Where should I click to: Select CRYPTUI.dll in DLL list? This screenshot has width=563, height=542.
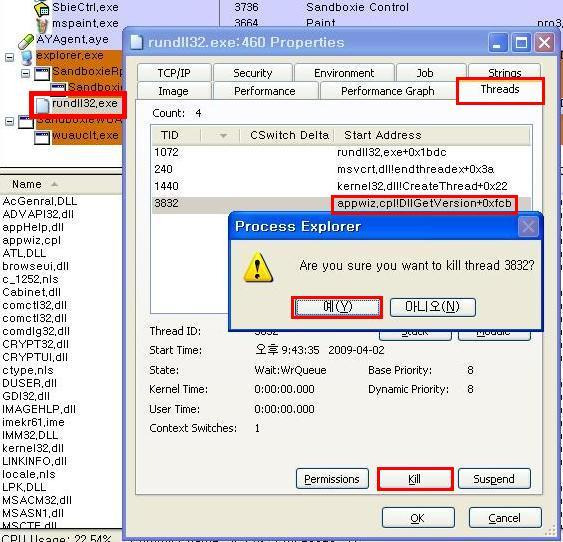click(35, 357)
